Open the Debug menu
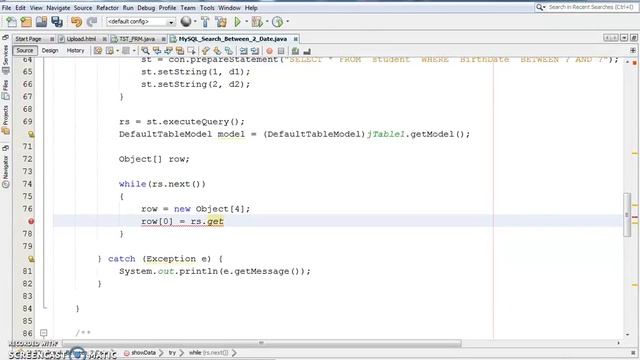This screenshot has width=640, height=360. (x=146, y=8)
